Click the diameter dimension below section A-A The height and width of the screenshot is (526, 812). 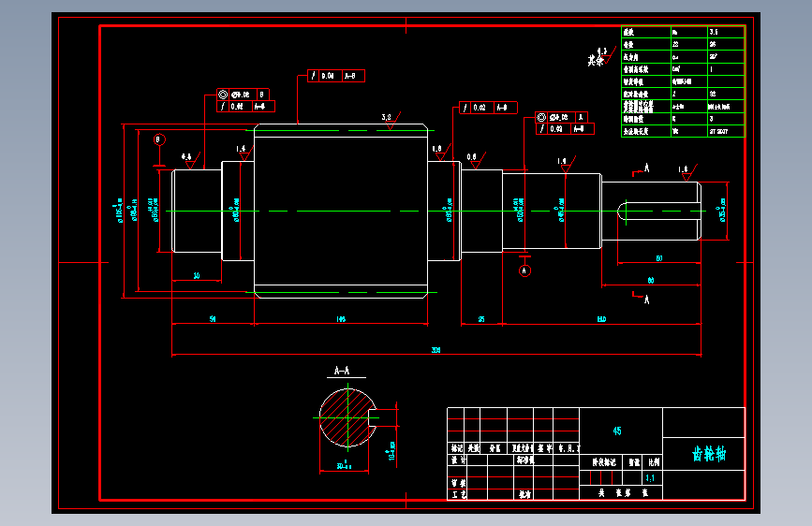[x=345, y=465]
